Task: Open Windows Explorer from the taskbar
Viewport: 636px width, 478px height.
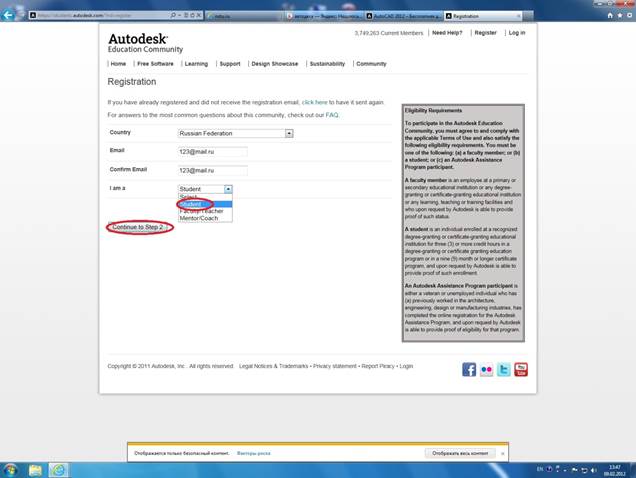Action: (x=35, y=470)
